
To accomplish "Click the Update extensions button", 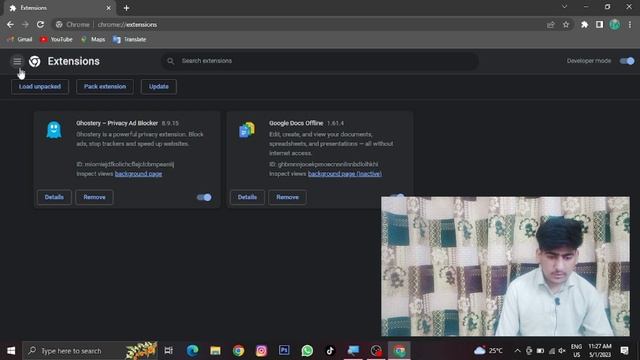I will coord(159,87).
